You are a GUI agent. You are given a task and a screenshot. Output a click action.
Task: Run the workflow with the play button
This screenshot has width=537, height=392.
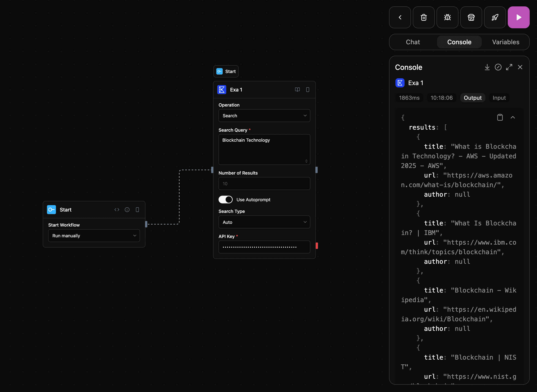point(519,17)
